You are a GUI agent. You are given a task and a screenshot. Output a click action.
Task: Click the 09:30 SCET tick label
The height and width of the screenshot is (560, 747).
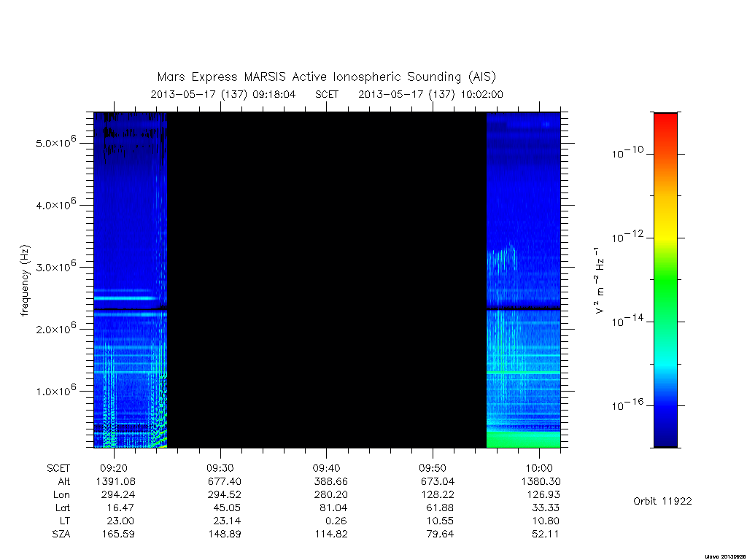(220, 468)
